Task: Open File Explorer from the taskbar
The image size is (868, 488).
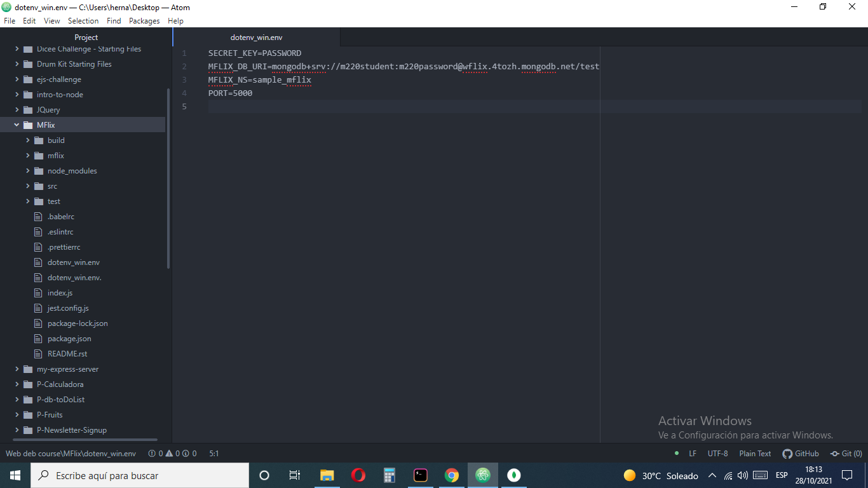Action: [x=327, y=475]
